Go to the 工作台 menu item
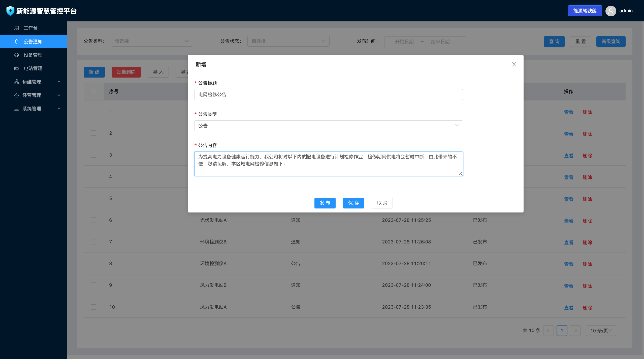This screenshot has height=359, width=644. pyautogui.click(x=30, y=28)
